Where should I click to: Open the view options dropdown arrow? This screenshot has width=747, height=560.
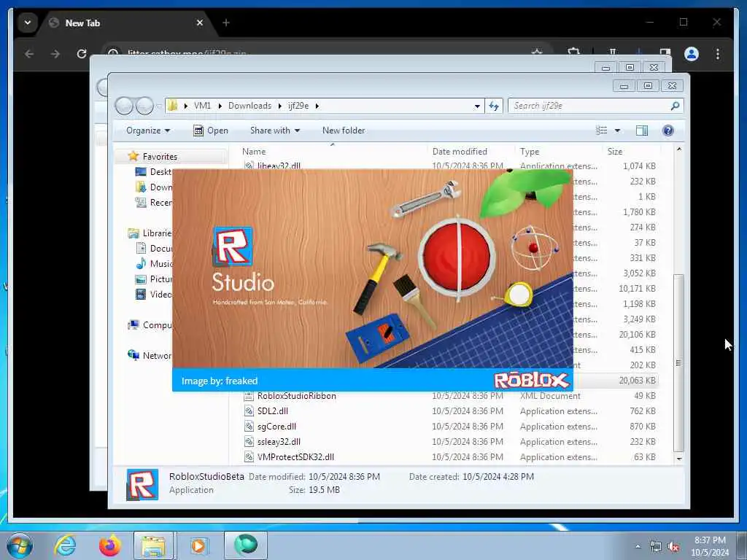(x=617, y=131)
